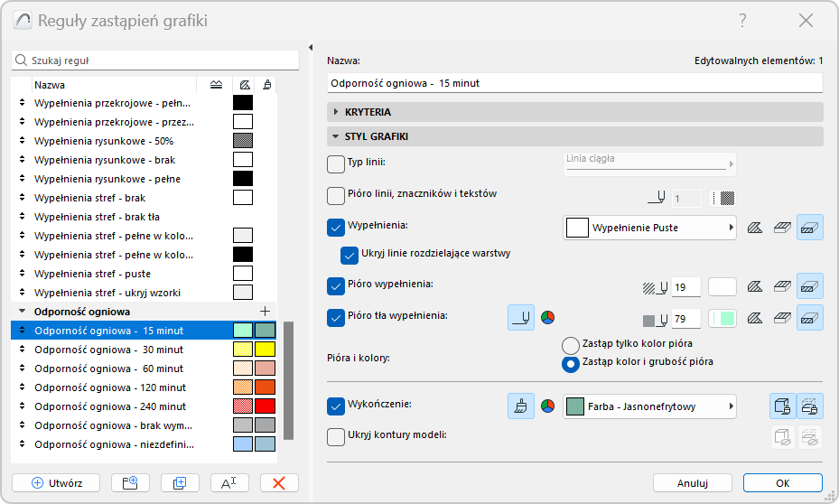Select rule Odporność ogniowa - 60 minut
The width and height of the screenshot is (839, 504).
click(144, 369)
